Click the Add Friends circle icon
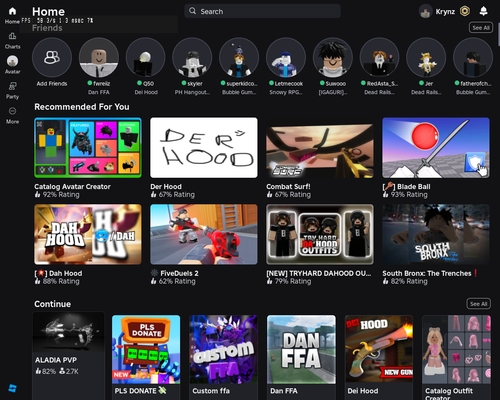Image resolution: width=500 pixels, height=400 pixels. click(52, 57)
